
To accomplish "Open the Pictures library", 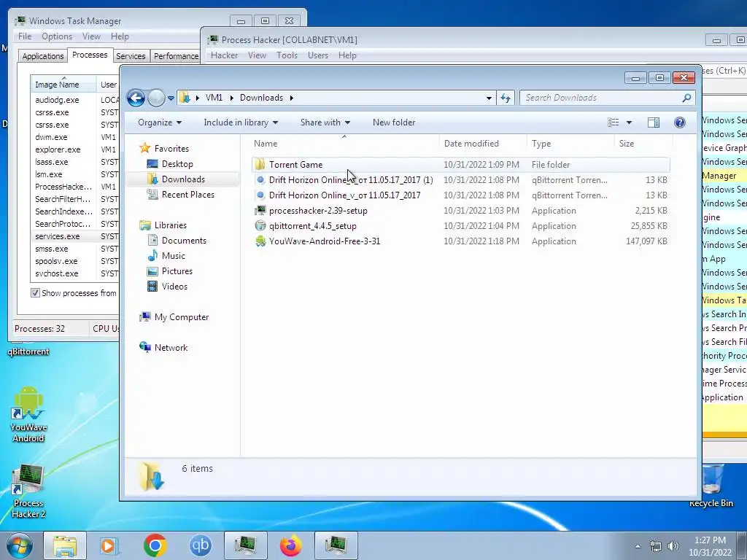I will point(177,271).
